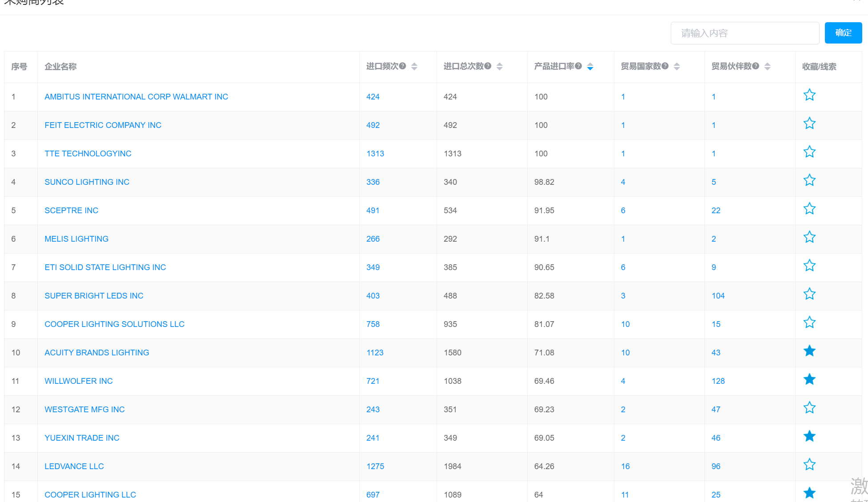Unstar WILLWOLFER INC filled star
Viewport: 868px width, 502px height.
[809, 379]
